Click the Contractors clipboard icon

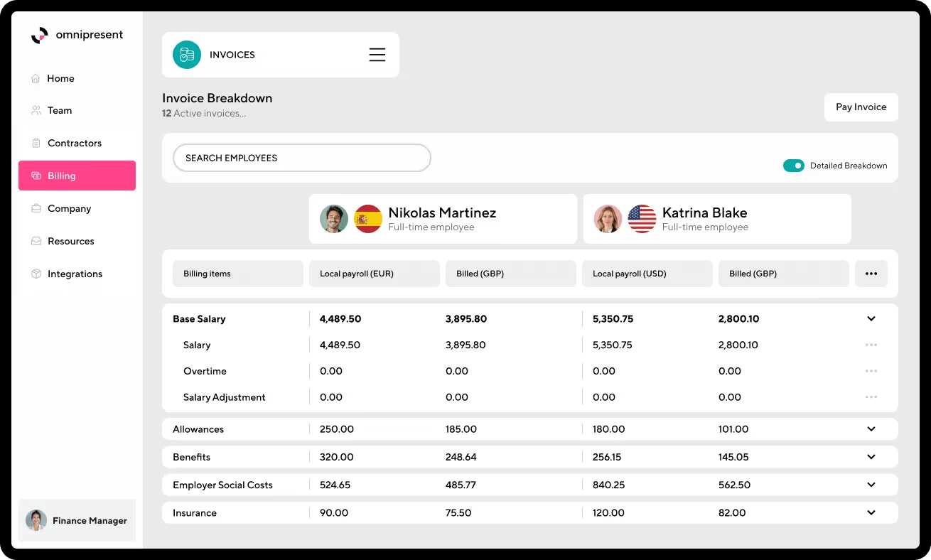coord(36,143)
